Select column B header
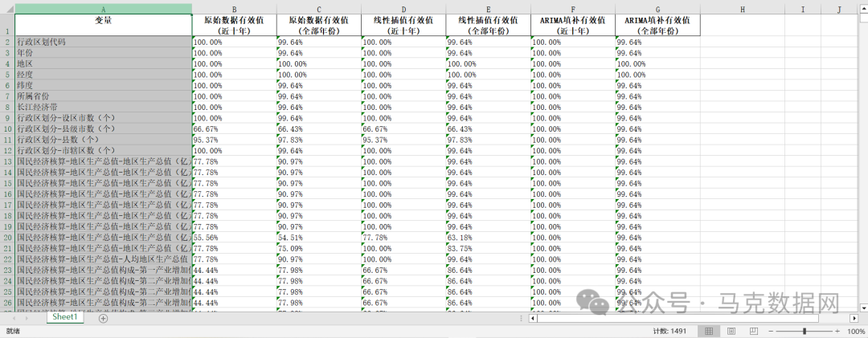 tap(234, 9)
